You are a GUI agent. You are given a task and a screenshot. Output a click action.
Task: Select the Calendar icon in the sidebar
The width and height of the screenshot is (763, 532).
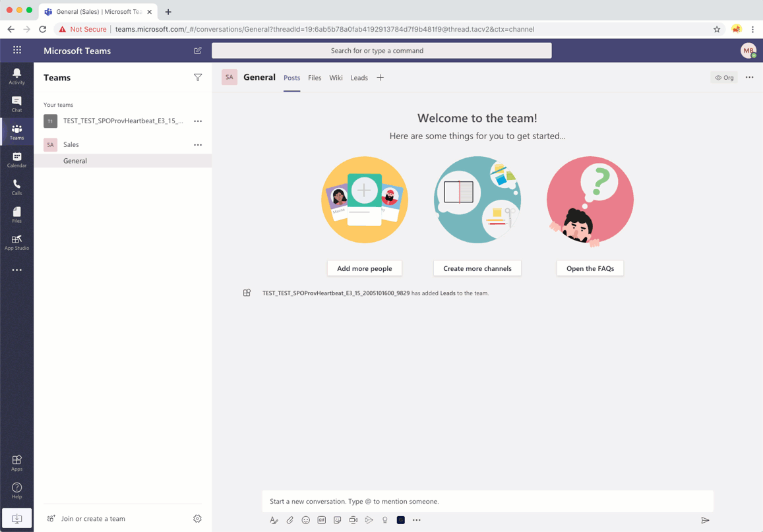click(x=16, y=158)
